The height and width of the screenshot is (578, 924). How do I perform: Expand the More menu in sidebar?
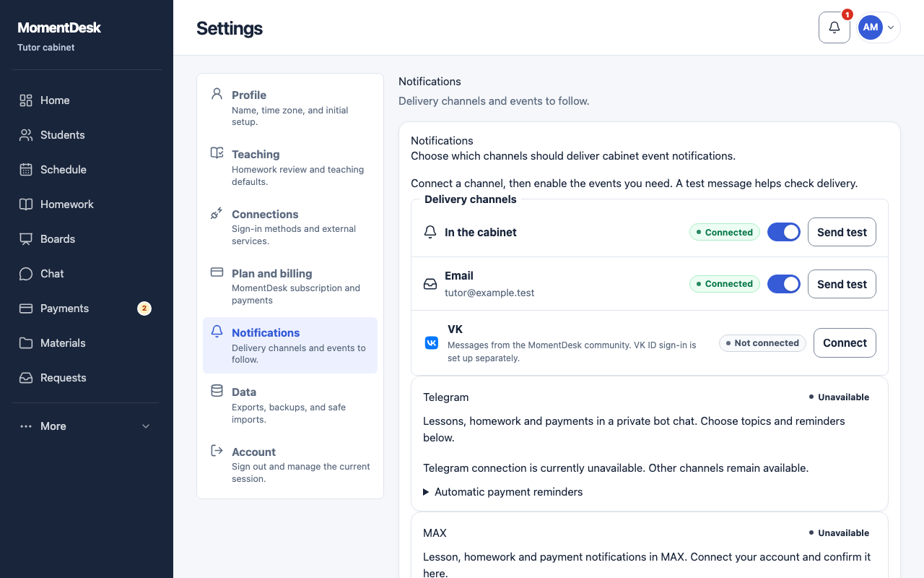tap(87, 426)
